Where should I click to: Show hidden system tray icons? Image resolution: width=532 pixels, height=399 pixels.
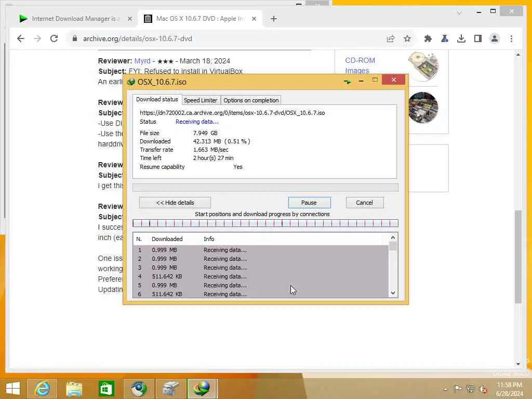click(x=445, y=389)
